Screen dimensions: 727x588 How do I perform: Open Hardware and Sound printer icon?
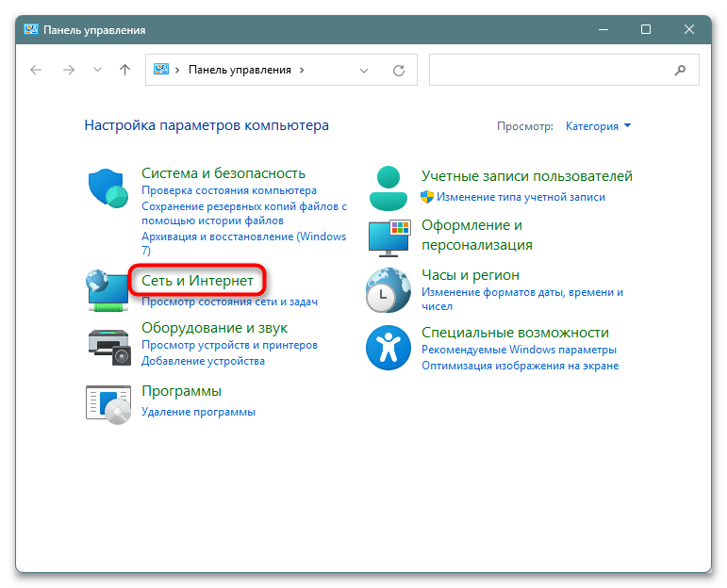[109, 348]
